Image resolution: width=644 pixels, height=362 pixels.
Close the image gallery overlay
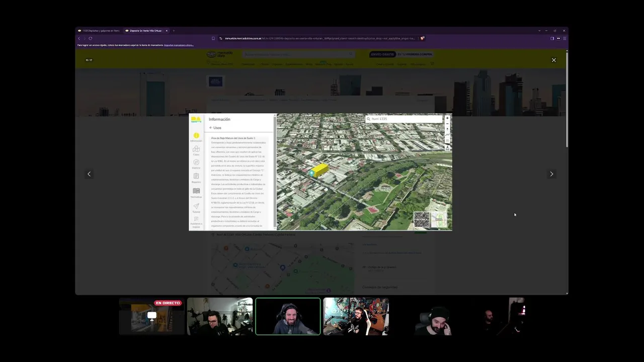[553, 60]
